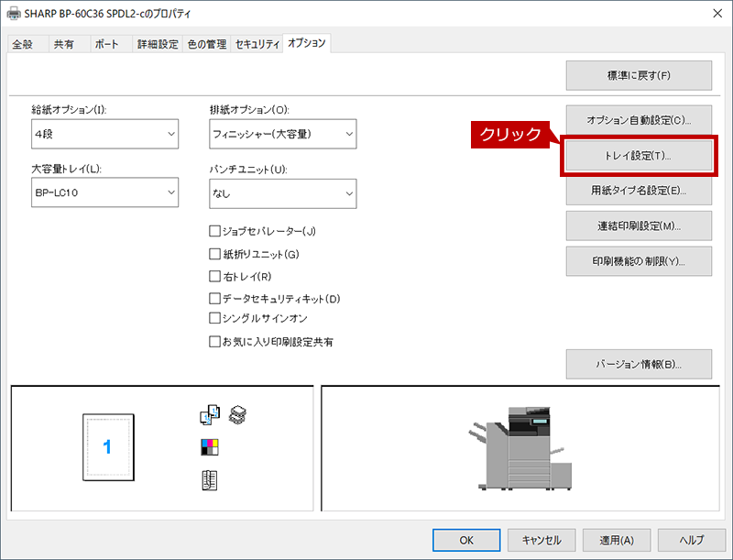Screen dimensions: 733x560
Task: Click the page 1 preview thumbnail
Action: [107, 447]
